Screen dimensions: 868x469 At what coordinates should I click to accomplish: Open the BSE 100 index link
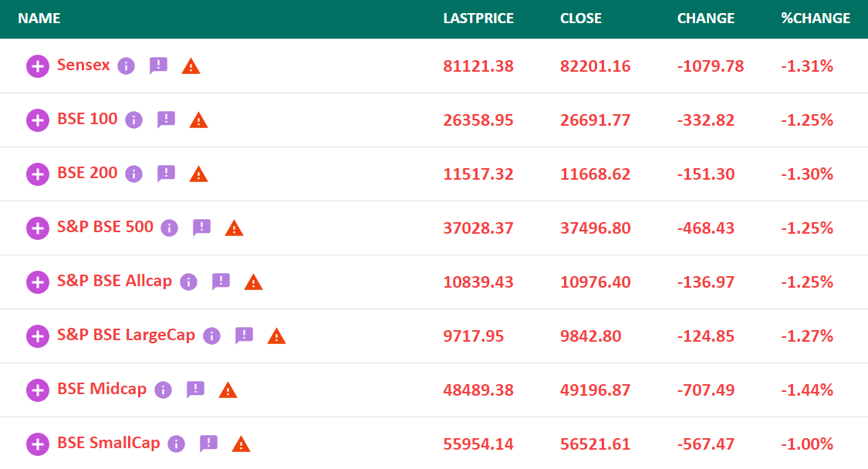pyautogui.click(x=87, y=119)
